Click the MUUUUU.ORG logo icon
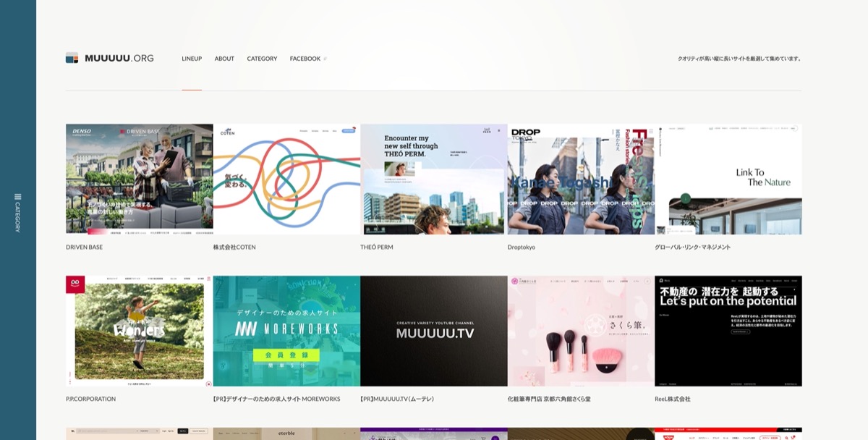868x440 pixels. point(72,58)
